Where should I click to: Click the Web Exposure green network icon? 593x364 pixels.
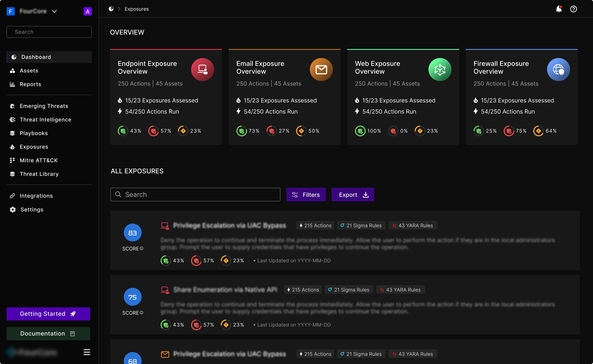pos(440,70)
